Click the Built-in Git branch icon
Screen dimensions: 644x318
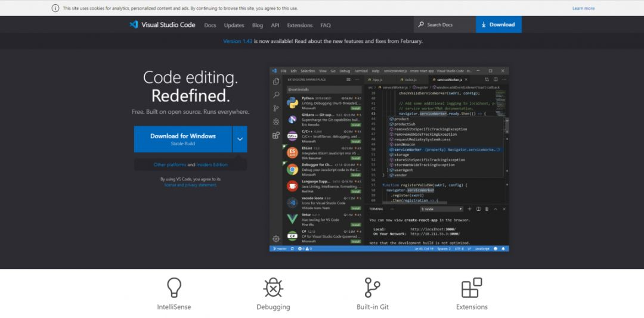(x=372, y=288)
